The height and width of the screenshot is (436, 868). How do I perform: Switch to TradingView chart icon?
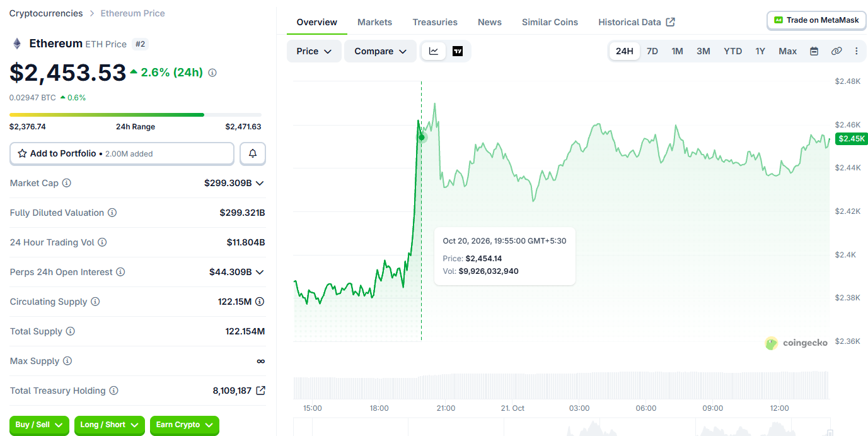click(458, 51)
